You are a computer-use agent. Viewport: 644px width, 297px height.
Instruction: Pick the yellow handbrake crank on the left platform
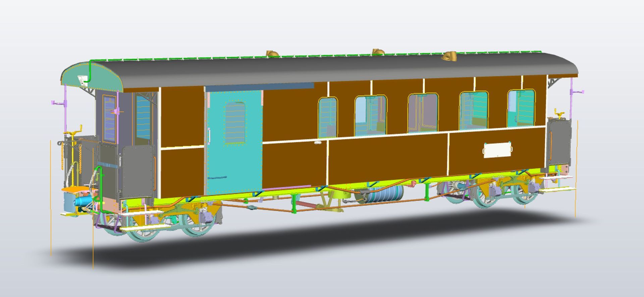coord(73,133)
